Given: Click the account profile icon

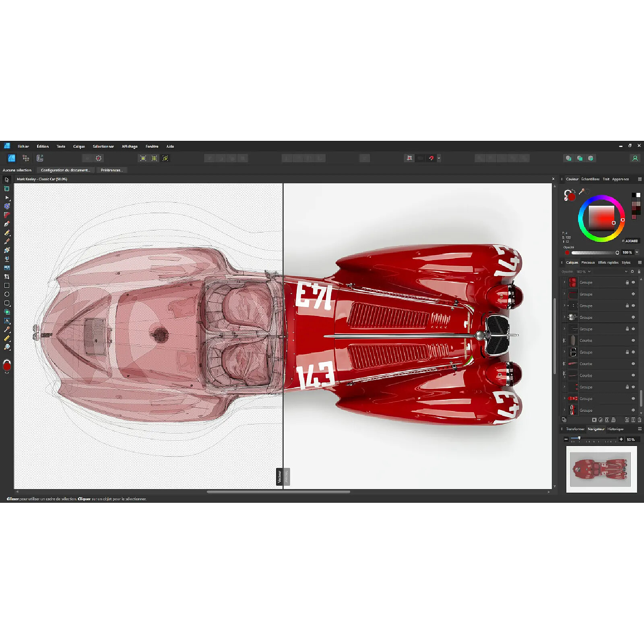Looking at the screenshot, I should 635,158.
